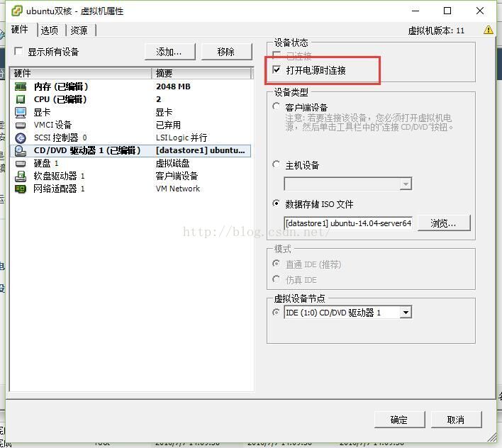This screenshot has width=502, height=448.
Task: Select the virtual device node radio button
Action: pyautogui.click(x=277, y=312)
